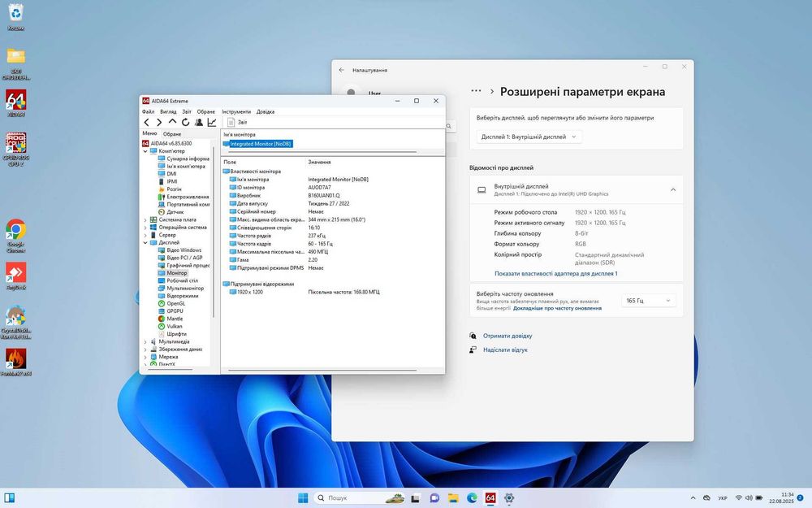Open File Explorer from the taskbar
The width and height of the screenshot is (812, 508).
453,498
